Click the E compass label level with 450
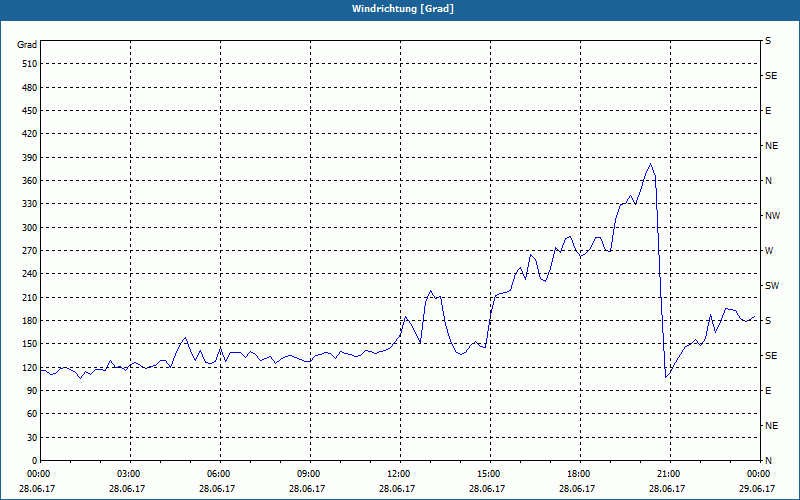The image size is (800, 500). point(768,111)
